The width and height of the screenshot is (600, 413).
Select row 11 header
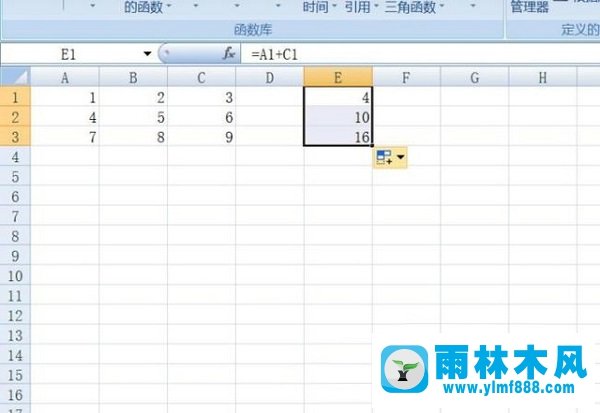pos(15,296)
